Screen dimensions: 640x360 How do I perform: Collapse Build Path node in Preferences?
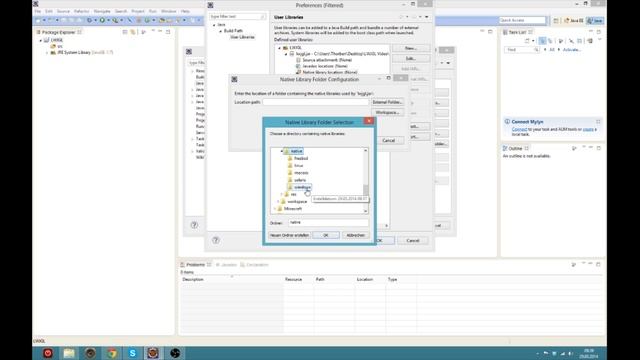pyautogui.click(x=220, y=31)
